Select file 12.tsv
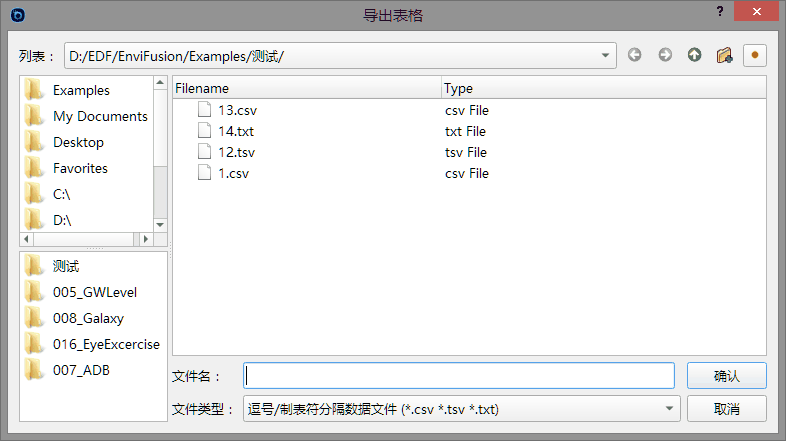Screen dimensions: 786x441 (236, 152)
